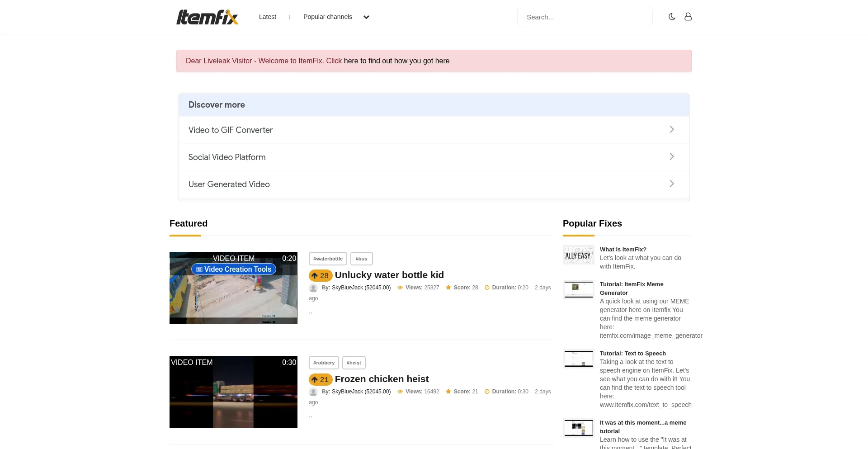Open 'Unlucky water bottle kid' title
This screenshot has width=868, height=449.
[x=389, y=275]
